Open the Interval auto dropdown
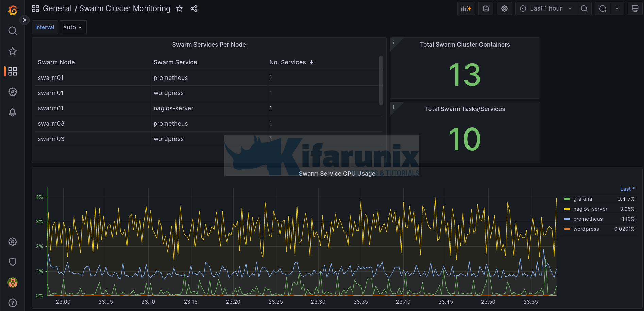The height and width of the screenshot is (311, 644). (x=73, y=27)
